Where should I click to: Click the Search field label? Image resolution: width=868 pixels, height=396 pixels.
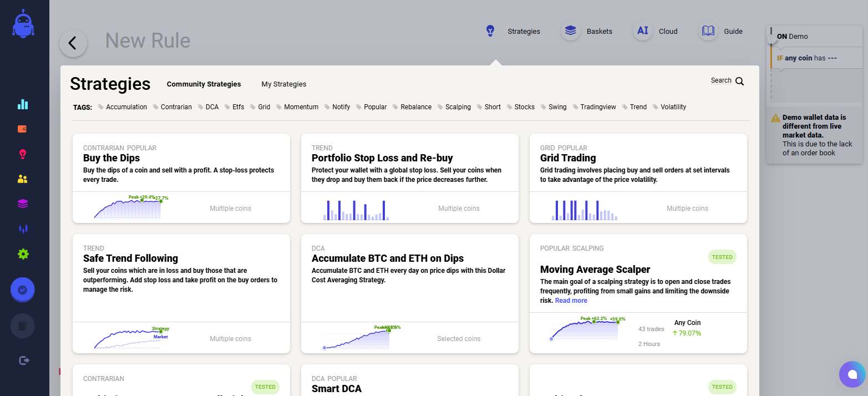[x=721, y=80]
